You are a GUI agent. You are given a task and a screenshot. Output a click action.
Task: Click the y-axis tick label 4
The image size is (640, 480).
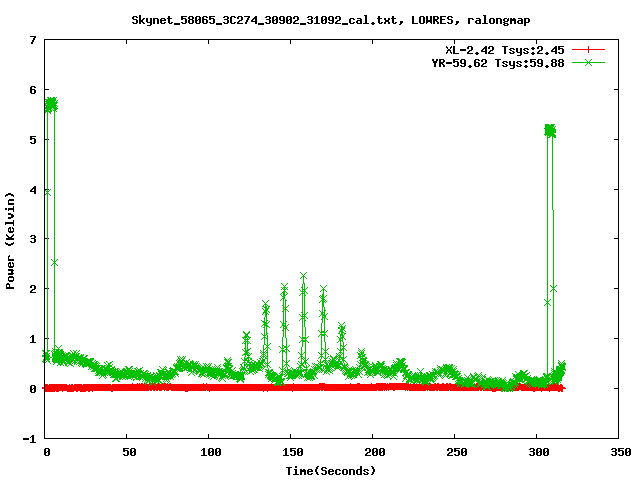[33, 190]
